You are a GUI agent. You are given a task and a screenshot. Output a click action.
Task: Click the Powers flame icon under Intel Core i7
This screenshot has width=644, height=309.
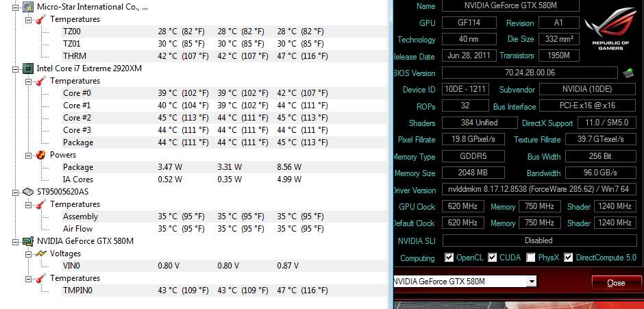[40, 155]
